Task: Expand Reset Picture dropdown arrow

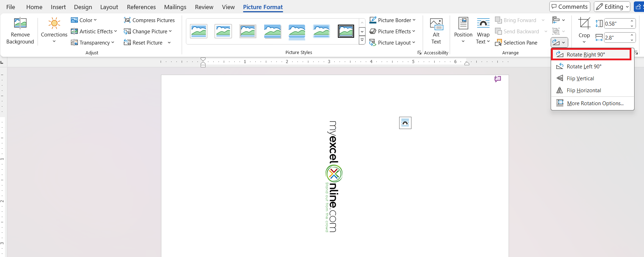Action: click(x=169, y=42)
